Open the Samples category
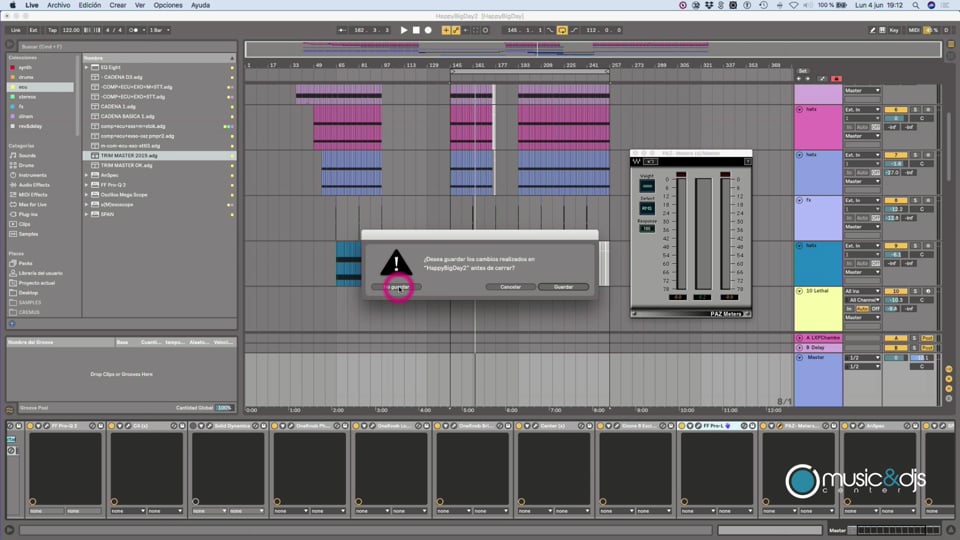The width and height of the screenshot is (960, 540). [28, 234]
